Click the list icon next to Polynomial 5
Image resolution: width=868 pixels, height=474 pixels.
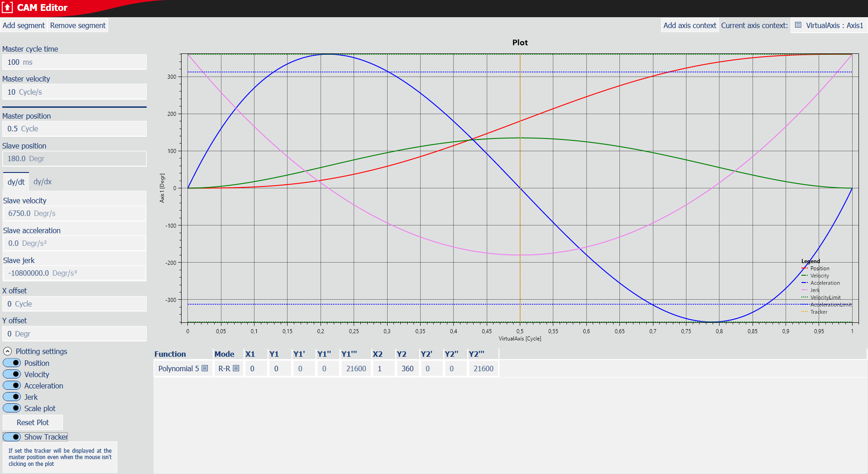[205, 369]
